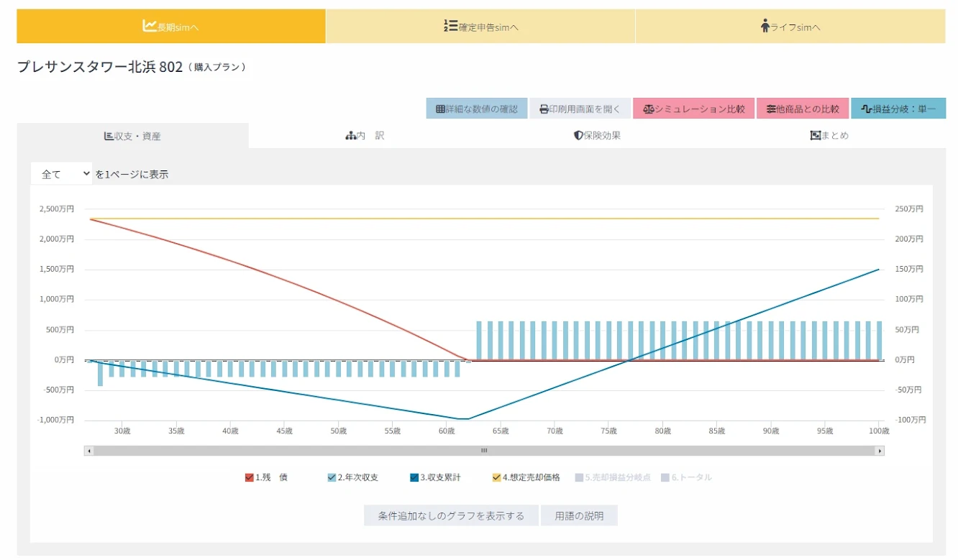The width and height of the screenshot is (958, 560).
Task: Open the 長期simへ top tab
Action: (171, 27)
